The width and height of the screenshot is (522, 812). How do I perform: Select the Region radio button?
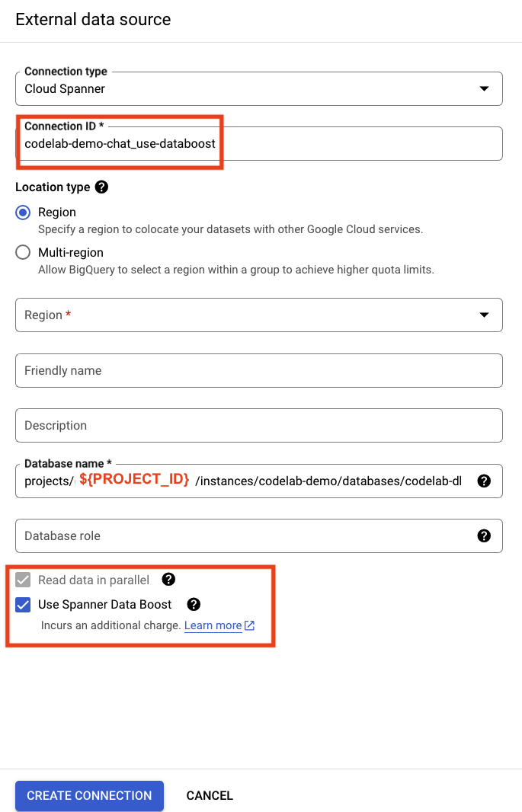pos(23,213)
